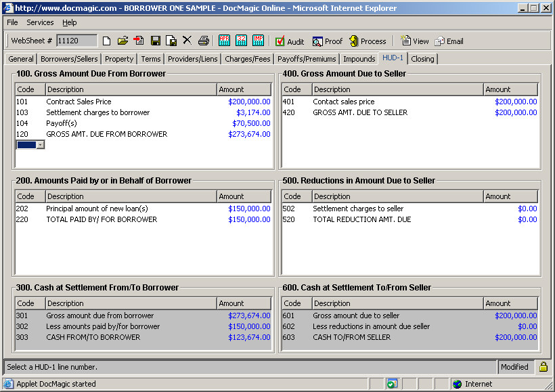Switch to the Providers/Liens tab
Screen dimensions: 555x392
[192, 59]
